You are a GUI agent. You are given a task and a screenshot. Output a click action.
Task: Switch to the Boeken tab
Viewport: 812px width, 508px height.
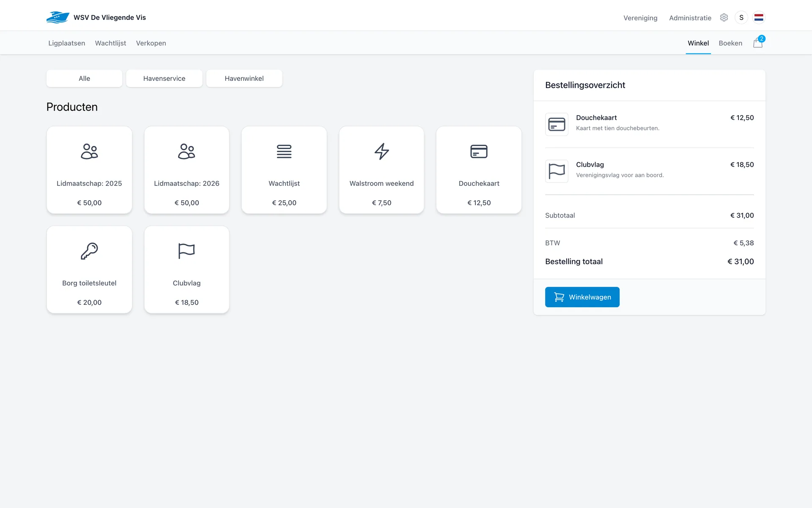730,43
